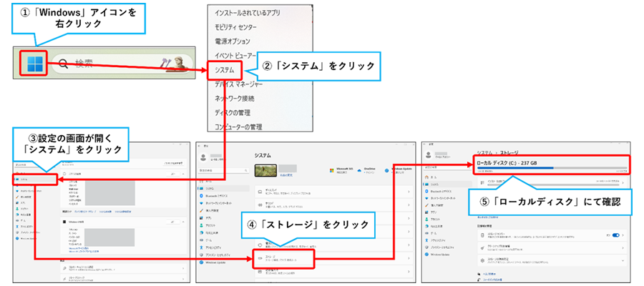Click the personalization brush icon in the System window sidebar
This screenshot has height=286, width=644.
pyautogui.click(x=201, y=210)
